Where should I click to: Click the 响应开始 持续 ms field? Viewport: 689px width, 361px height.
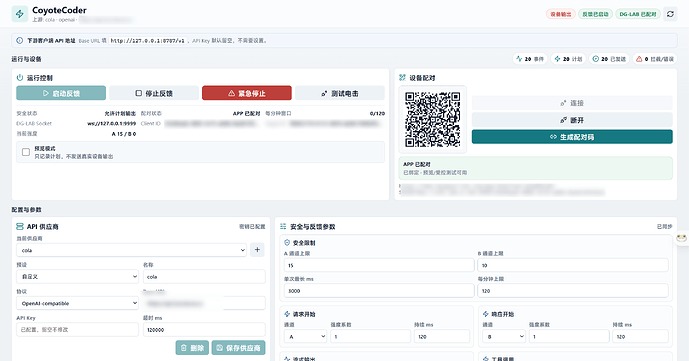click(641, 336)
